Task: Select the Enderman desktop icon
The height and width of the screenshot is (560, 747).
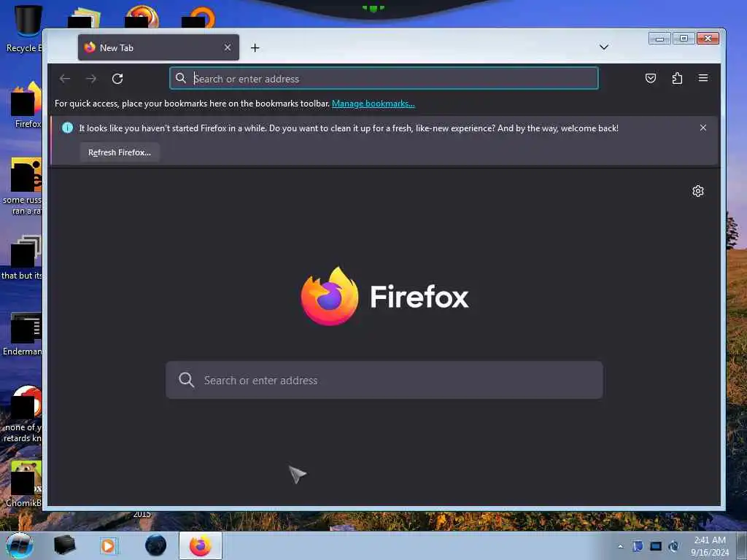Action: [24, 334]
